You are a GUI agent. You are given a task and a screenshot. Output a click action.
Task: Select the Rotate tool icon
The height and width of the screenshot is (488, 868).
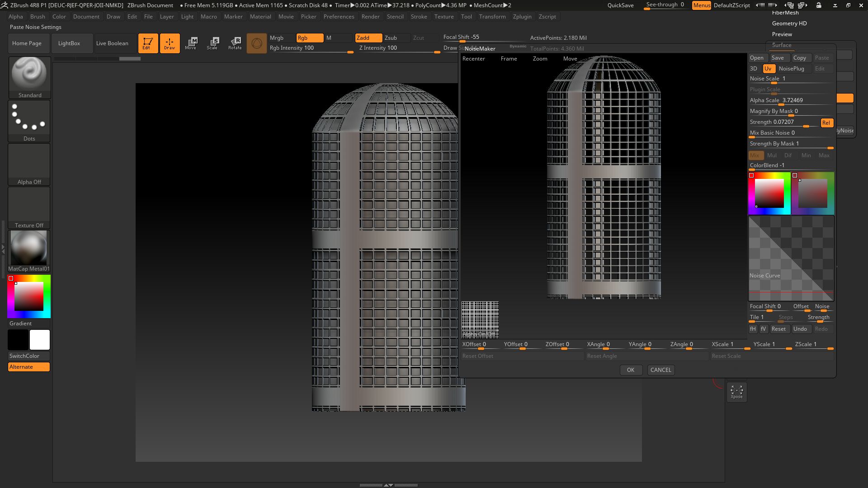235,43
